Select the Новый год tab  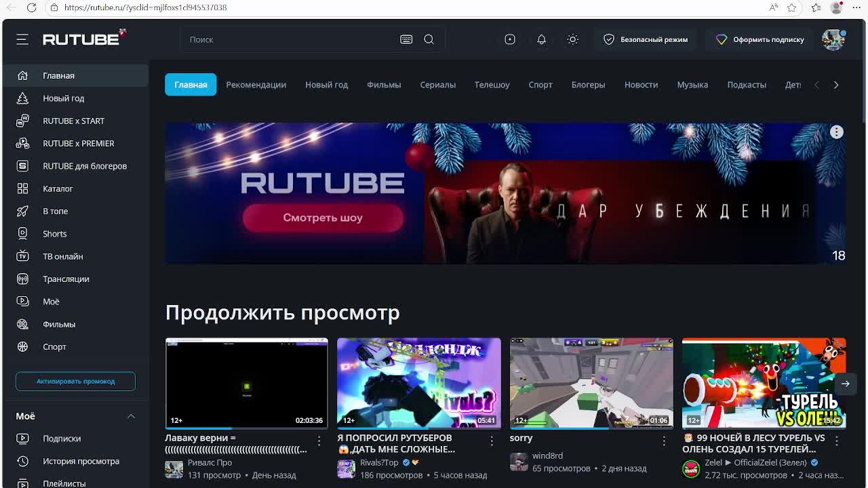pos(326,85)
